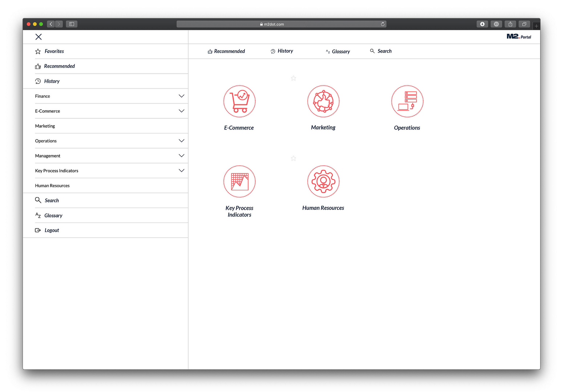Open the History tab in top bar
The width and height of the screenshot is (564, 392).
[282, 51]
